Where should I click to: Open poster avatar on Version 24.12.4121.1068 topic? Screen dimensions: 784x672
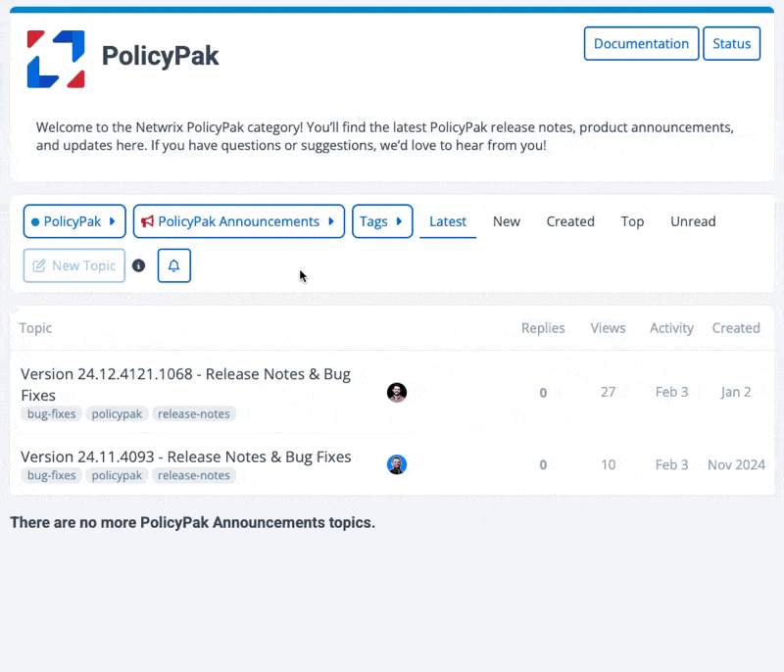[396, 393]
